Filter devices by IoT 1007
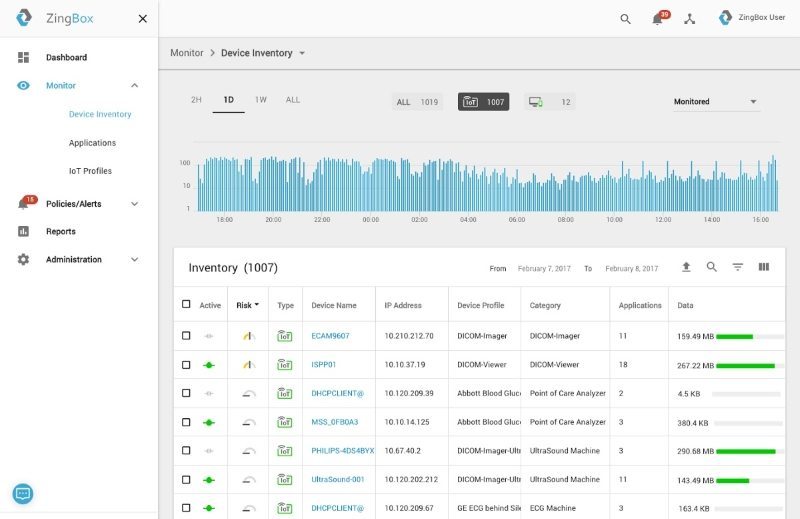 coord(483,102)
